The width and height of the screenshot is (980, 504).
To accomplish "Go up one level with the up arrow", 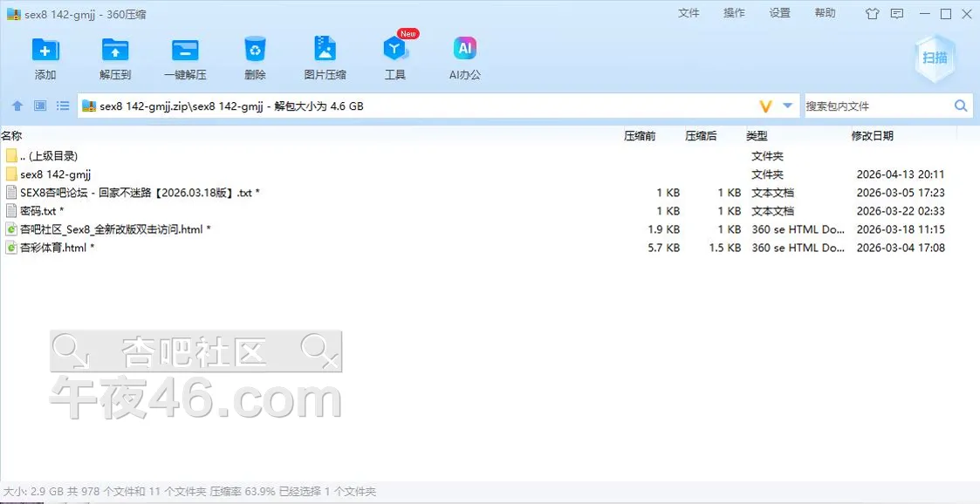I will pos(17,106).
